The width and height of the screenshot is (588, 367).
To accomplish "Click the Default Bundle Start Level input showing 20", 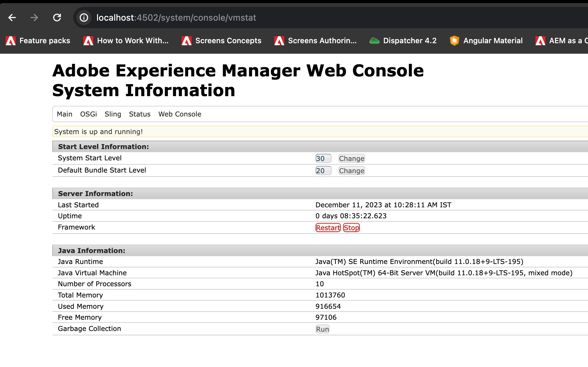I will tap(323, 171).
